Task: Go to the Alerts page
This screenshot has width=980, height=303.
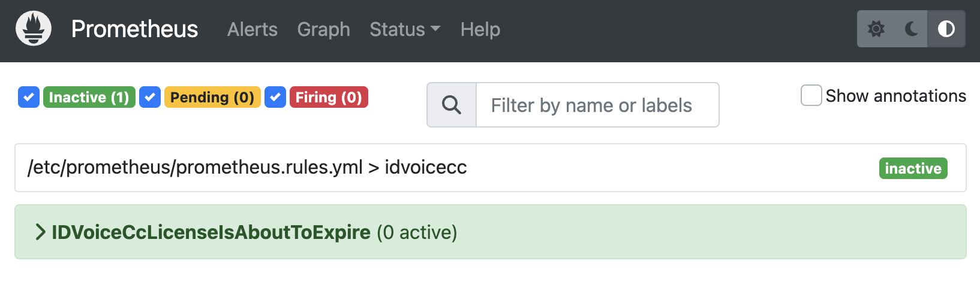Action: click(252, 29)
